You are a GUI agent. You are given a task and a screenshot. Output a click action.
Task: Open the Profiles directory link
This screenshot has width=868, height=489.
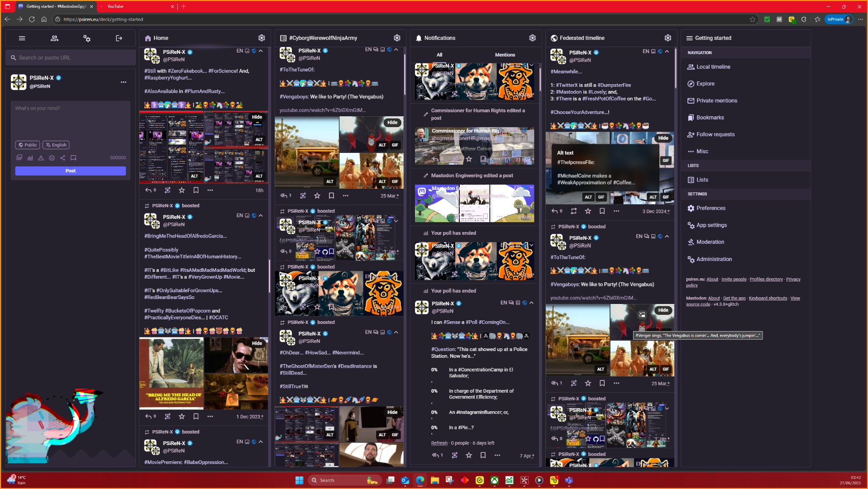[x=766, y=280]
